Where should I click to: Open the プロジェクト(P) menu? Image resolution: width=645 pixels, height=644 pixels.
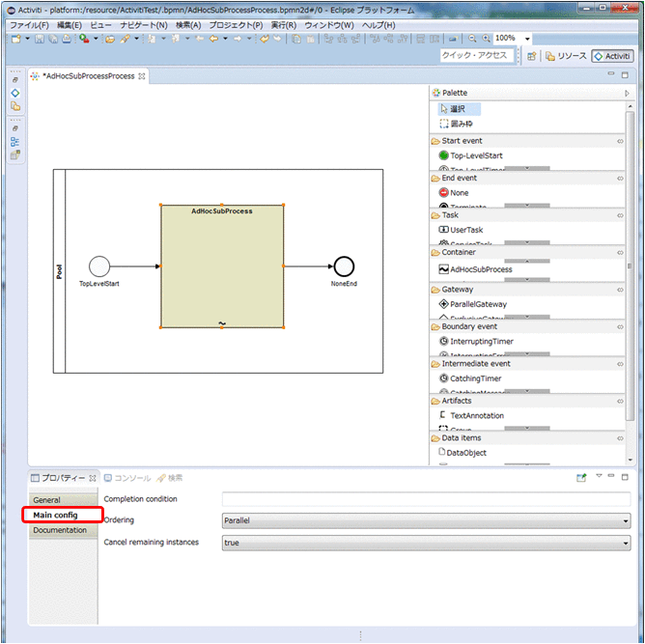click(x=236, y=25)
